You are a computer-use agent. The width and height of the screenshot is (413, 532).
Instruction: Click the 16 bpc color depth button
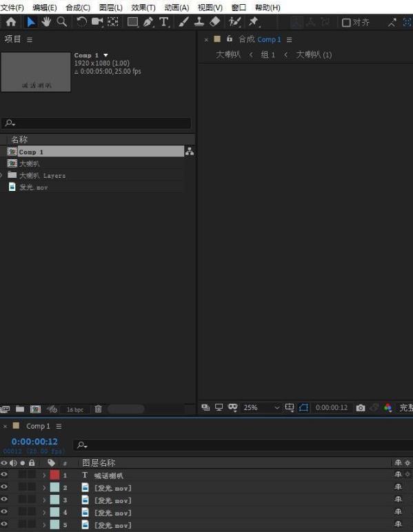coord(75,409)
